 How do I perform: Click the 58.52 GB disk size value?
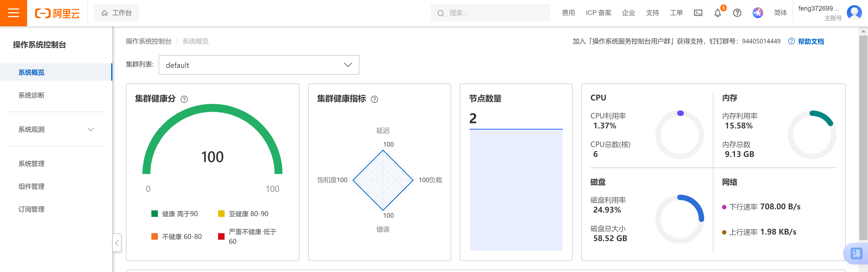click(610, 238)
